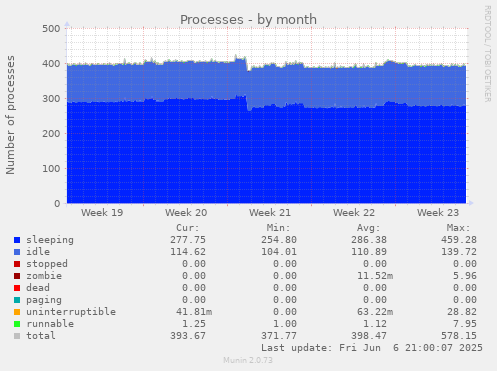
Task: Click the 'Max:' column header
Action: [x=458, y=228]
